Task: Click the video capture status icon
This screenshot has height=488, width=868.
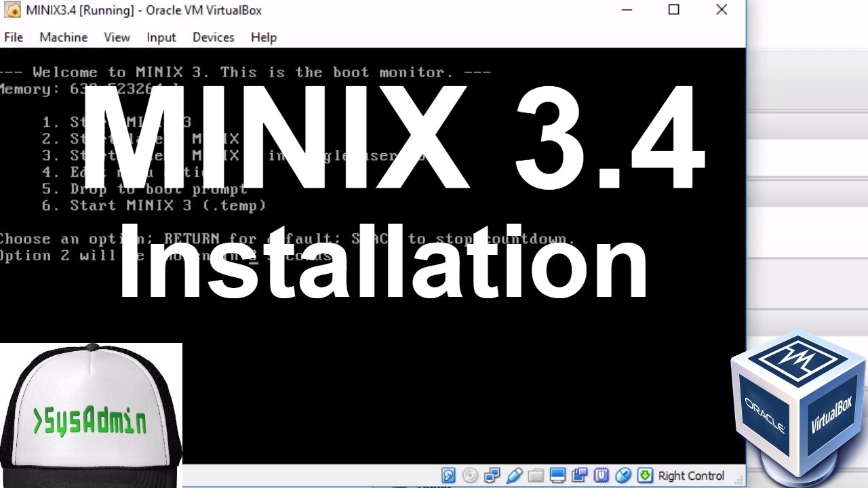Action: (579, 475)
